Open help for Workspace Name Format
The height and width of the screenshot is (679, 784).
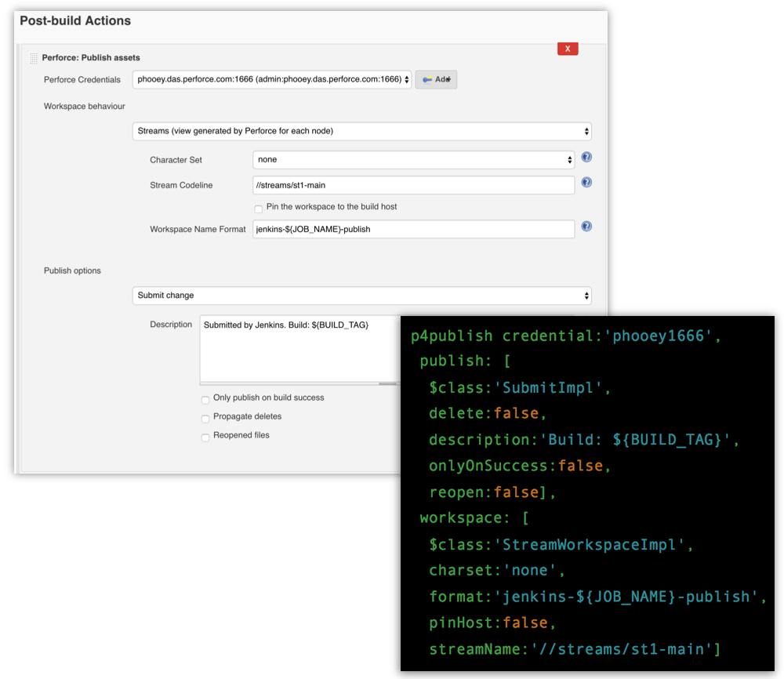(x=586, y=226)
